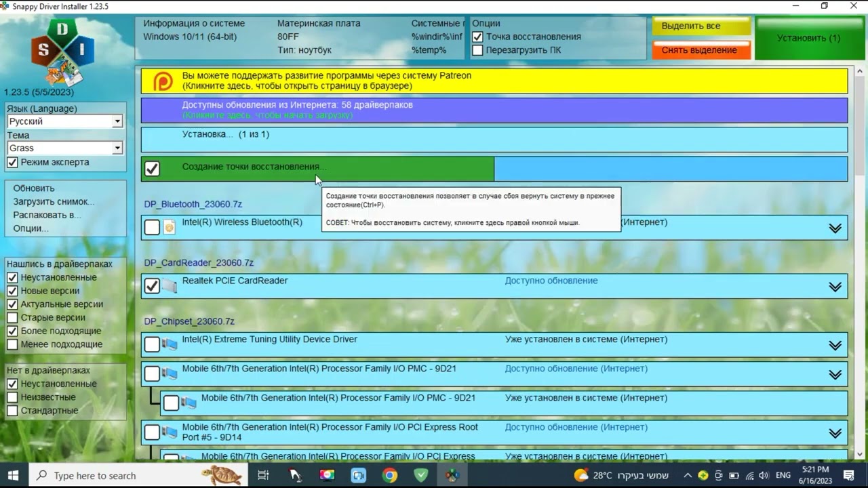Show hidden tray icons
Viewport: 868px width, 488px height.
point(688,476)
